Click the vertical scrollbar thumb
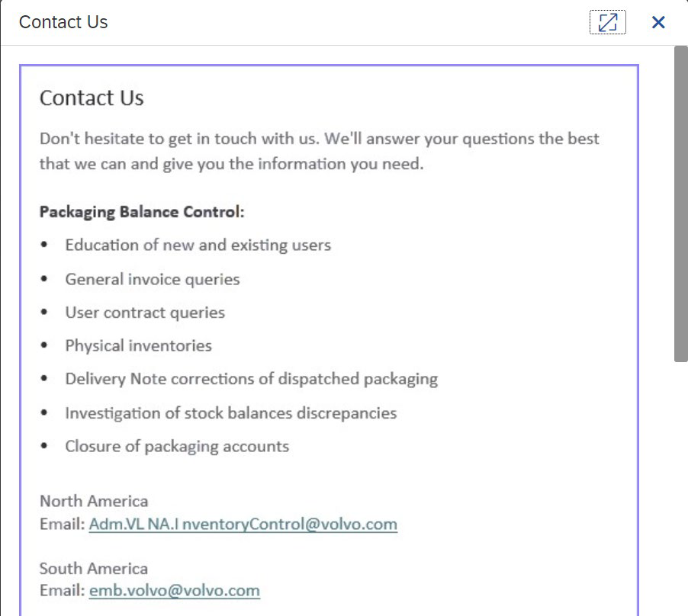This screenshot has width=688, height=616. (681, 204)
